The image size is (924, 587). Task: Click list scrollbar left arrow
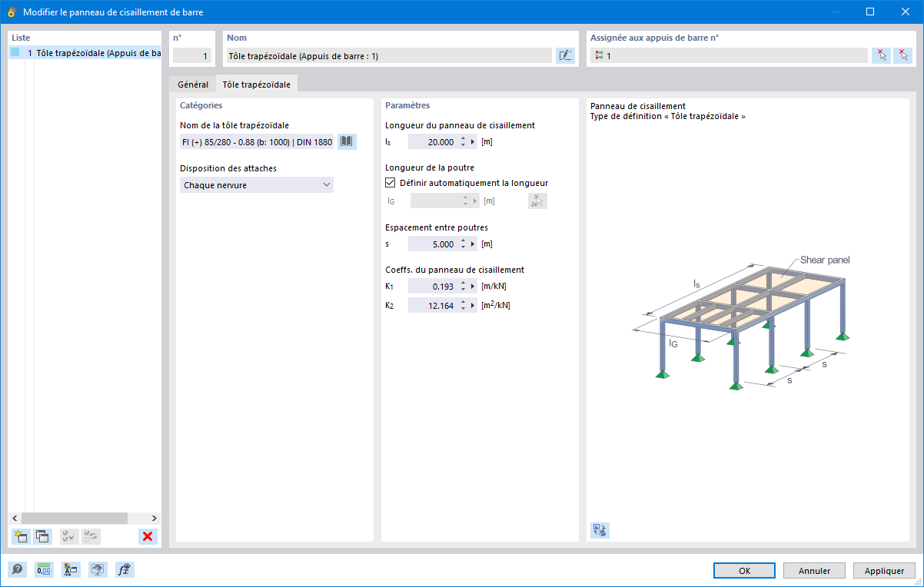click(15, 519)
